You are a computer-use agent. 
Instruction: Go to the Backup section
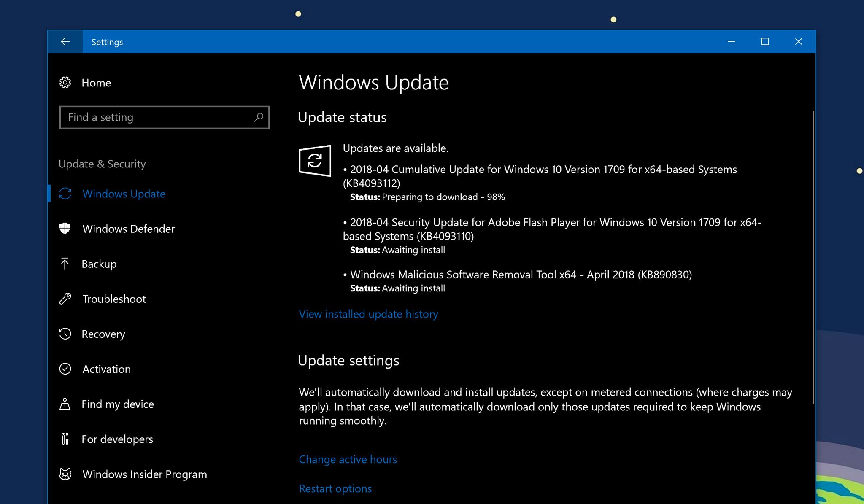99,264
